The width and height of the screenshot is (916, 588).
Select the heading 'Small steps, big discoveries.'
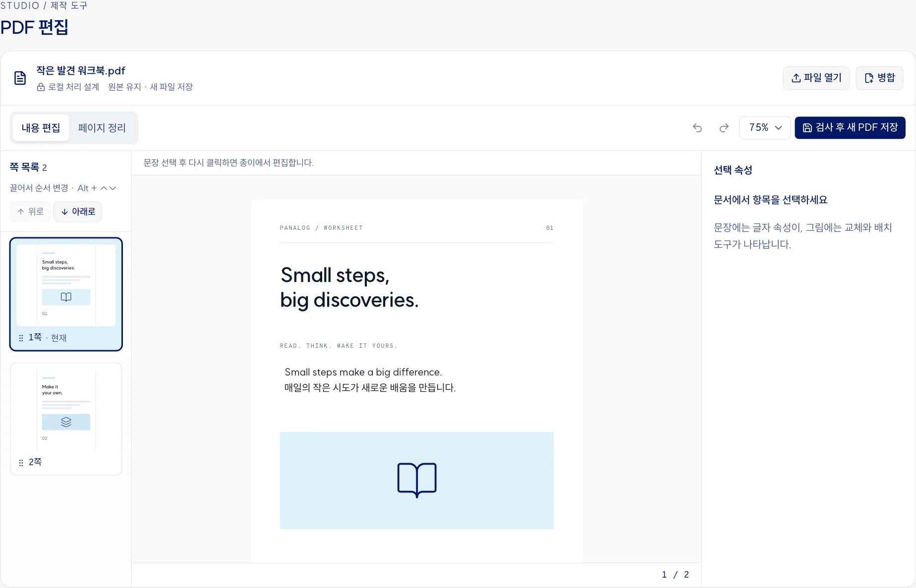click(349, 287)
